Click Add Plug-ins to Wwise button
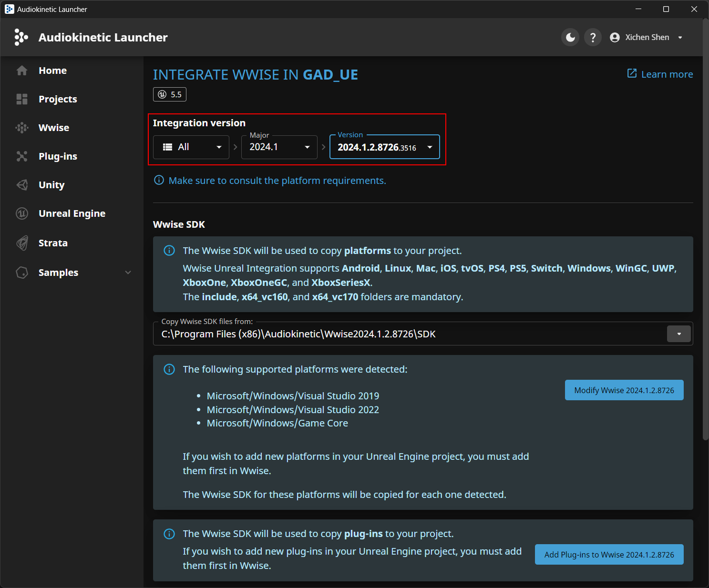This screenshot has height=588, width=709. [x=609, y=555]
